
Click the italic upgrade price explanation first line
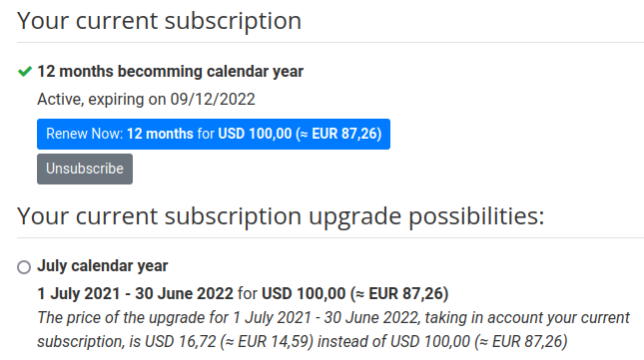[333, 318]
